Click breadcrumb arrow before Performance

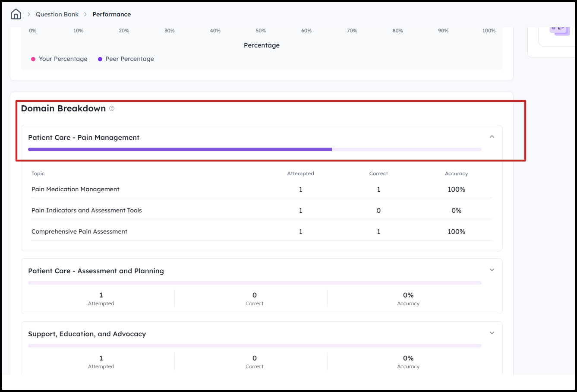pyautogui.click(x=85, y=14)
